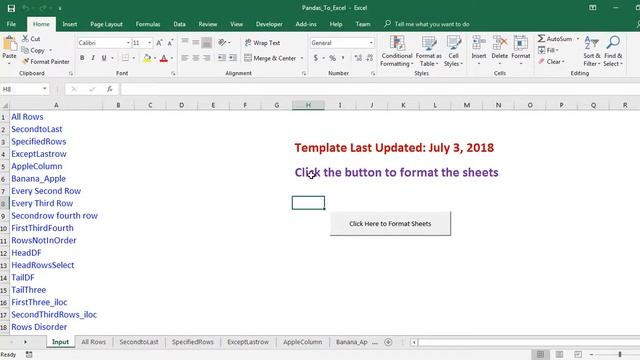The image size is (640, 360).
Task: Toggle Underline formatting
Action: point(104,58)
